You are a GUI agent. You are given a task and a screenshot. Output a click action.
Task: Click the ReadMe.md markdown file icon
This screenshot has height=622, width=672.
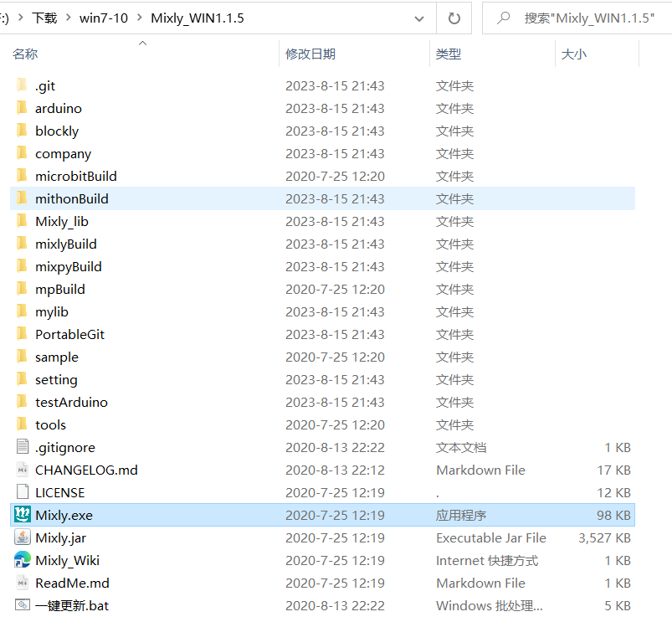23,583
